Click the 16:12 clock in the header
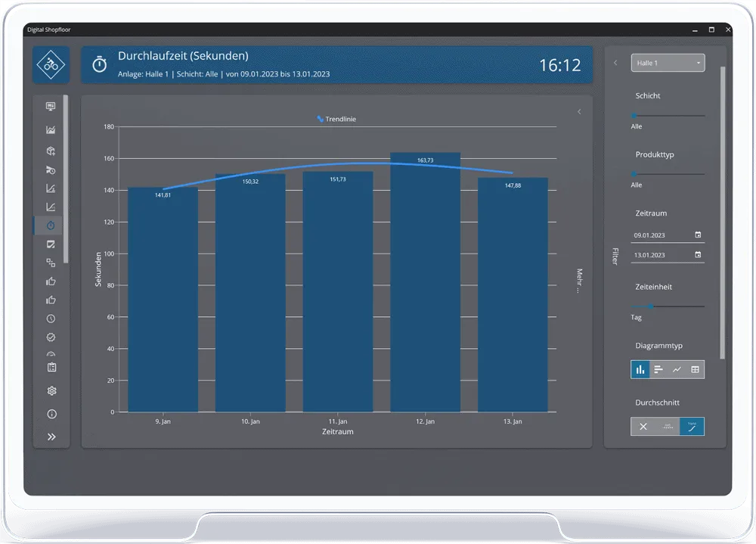The height and width of the screenshot is (544, 756). click(559, 65)
